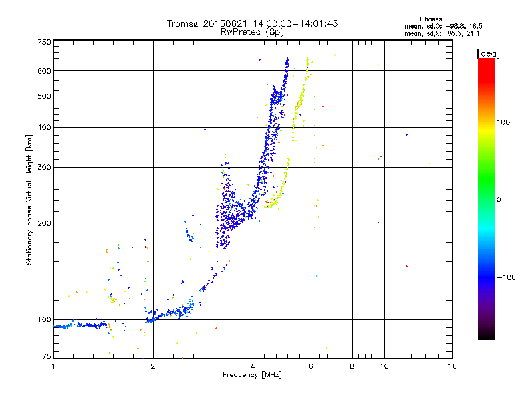
Task: Click the "Stationary phase Virtual Height [km]" axis label
Action: coord(29,199)
